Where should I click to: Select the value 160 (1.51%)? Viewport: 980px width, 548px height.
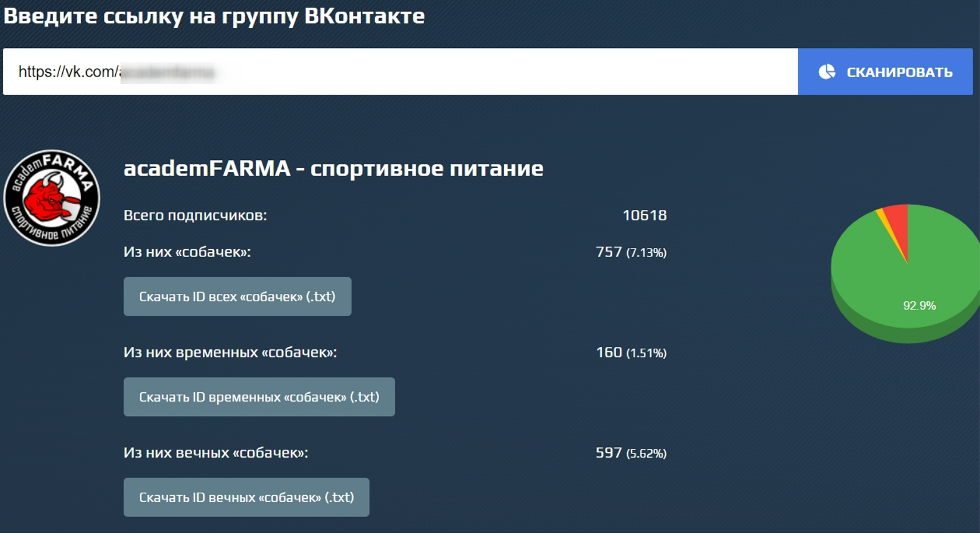pos(631,352)
